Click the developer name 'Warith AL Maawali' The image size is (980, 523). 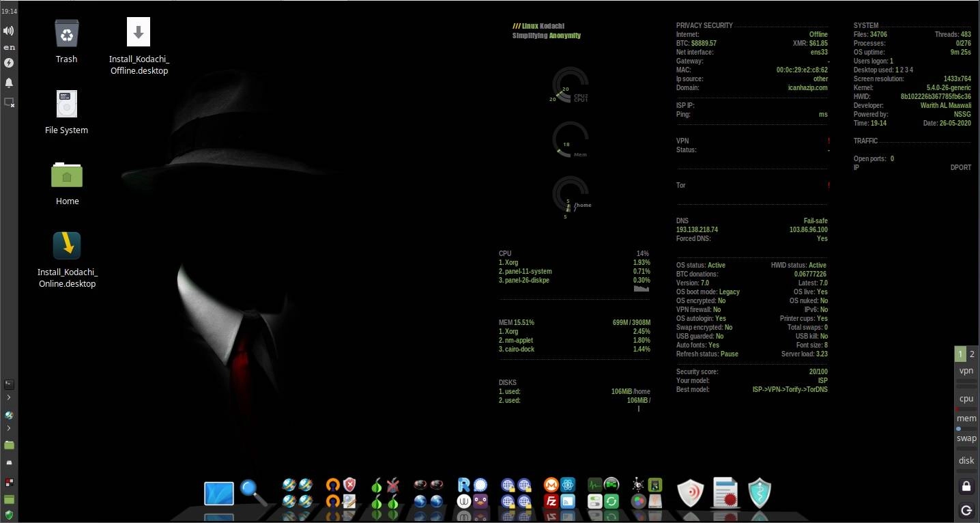coord(946,105)
